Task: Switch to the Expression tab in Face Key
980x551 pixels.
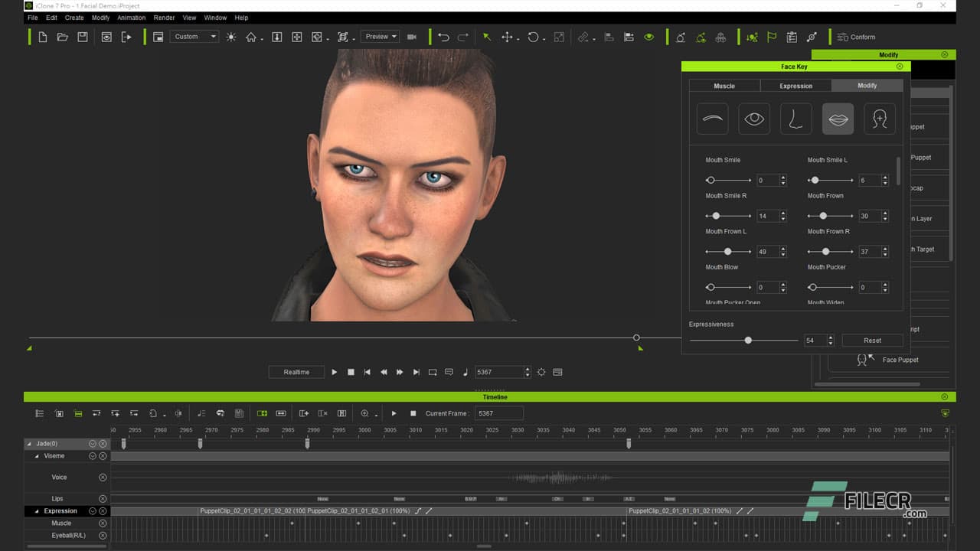Action: [795, 86]
